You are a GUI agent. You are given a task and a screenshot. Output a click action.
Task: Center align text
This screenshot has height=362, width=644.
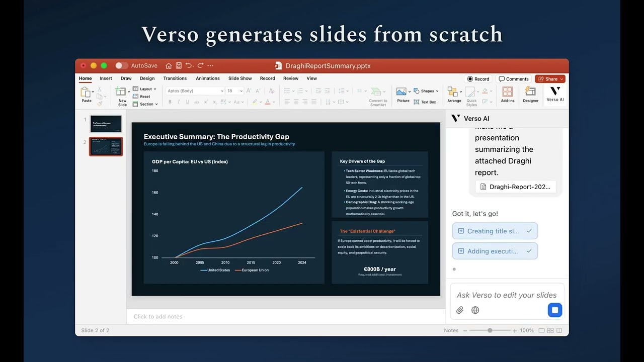(296, 102)
